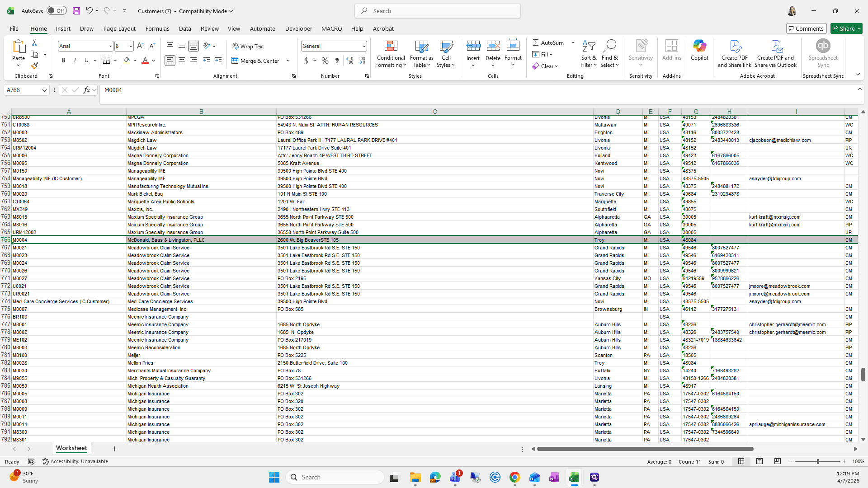Adjust the zoom slider handle
Image resolution: width=868 pixels, height=488 pixels.
pyautogui.click(x=817, y=461)
